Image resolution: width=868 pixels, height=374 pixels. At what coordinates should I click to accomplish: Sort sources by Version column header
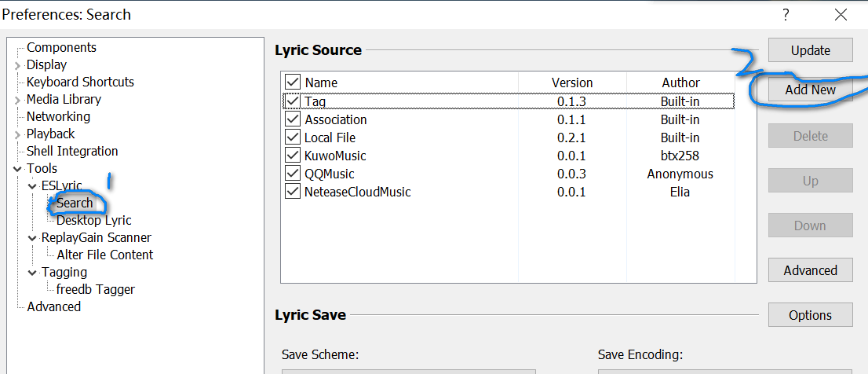pos(572,82)
